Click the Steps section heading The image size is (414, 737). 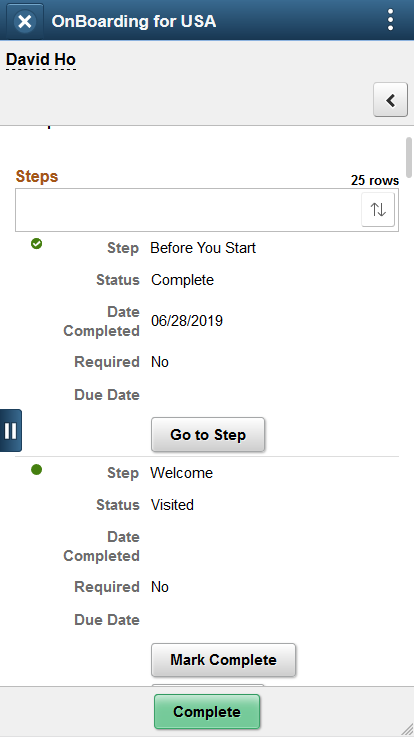click(x=37, y=176)
